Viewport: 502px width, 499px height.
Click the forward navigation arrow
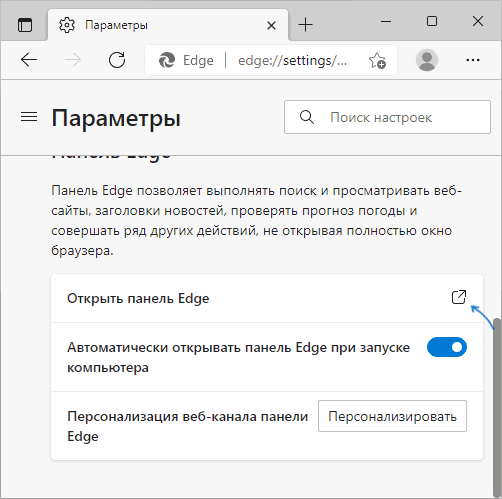click(x=73, y=60)
